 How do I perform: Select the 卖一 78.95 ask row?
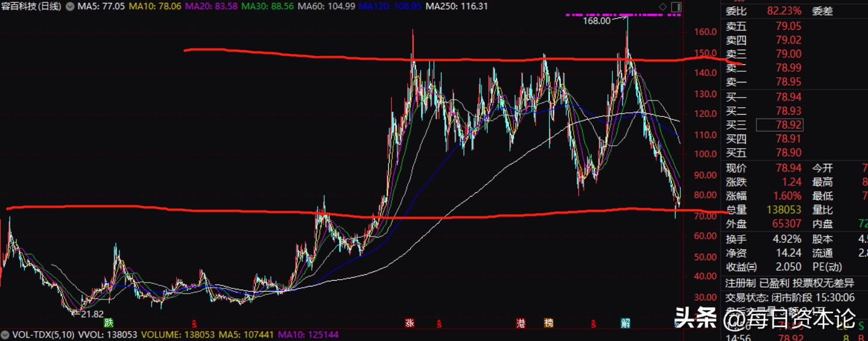click(764, 81)
